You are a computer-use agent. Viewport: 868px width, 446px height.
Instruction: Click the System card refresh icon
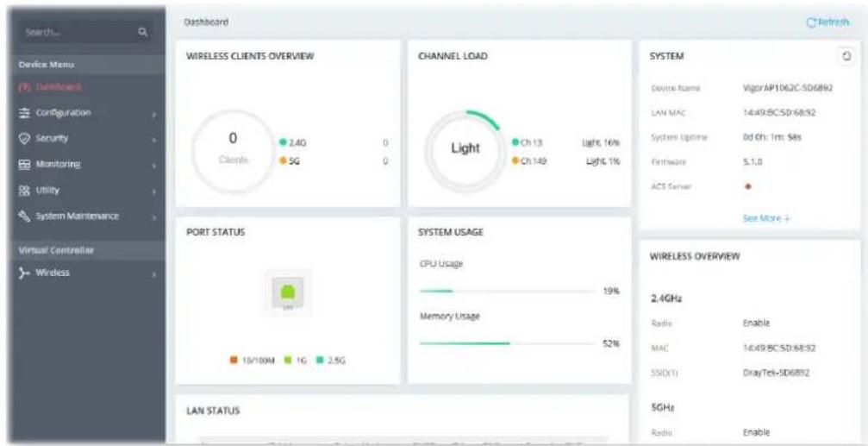point(846,56)
